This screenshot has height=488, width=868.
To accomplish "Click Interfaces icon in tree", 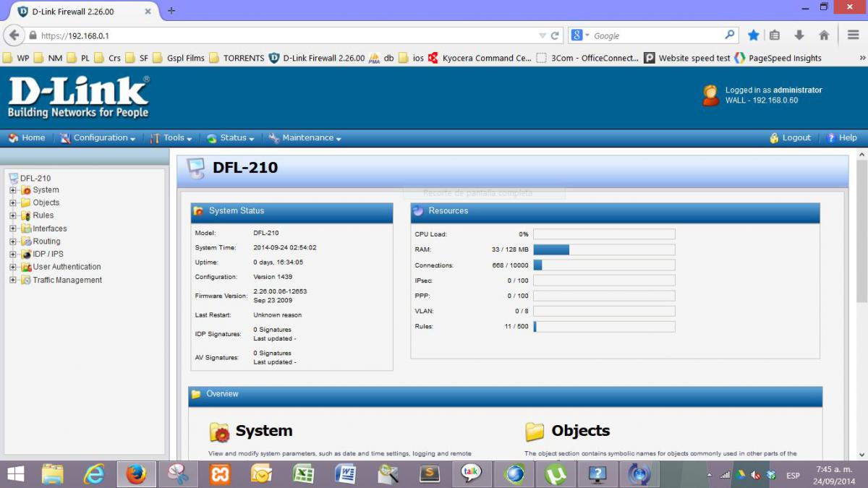I will click(25, 228).
